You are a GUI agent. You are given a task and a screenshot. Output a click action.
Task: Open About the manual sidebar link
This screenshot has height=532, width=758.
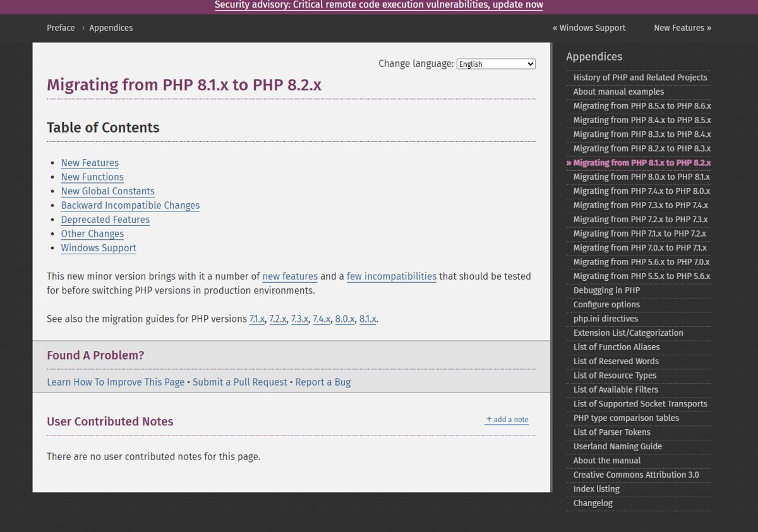(606, 461)
